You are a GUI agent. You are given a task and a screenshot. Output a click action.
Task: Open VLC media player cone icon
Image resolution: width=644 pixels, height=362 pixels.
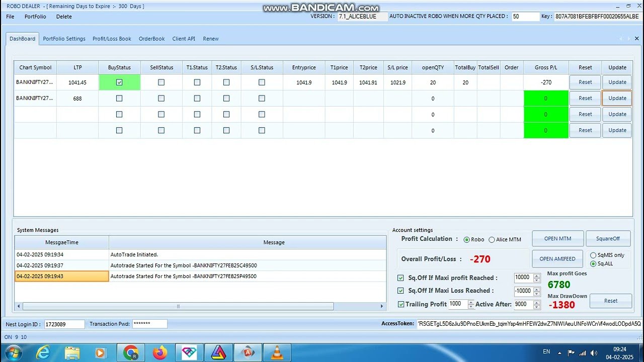(277, 353)
